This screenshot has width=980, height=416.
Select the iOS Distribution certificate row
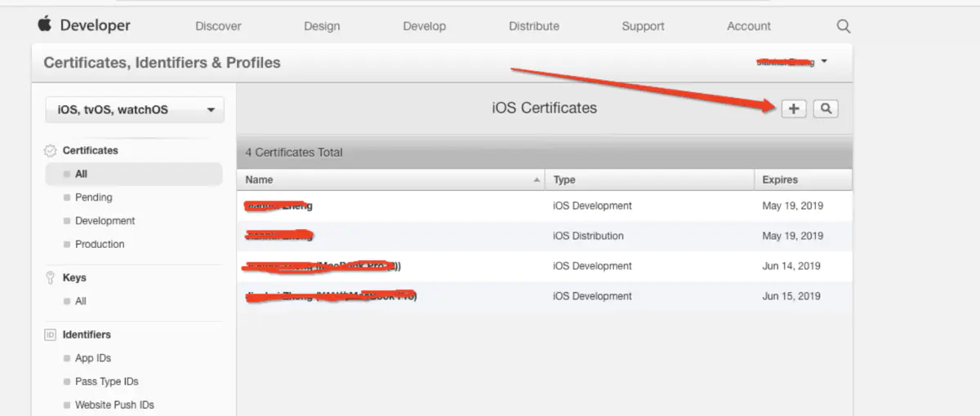click(x=545, y=237)
